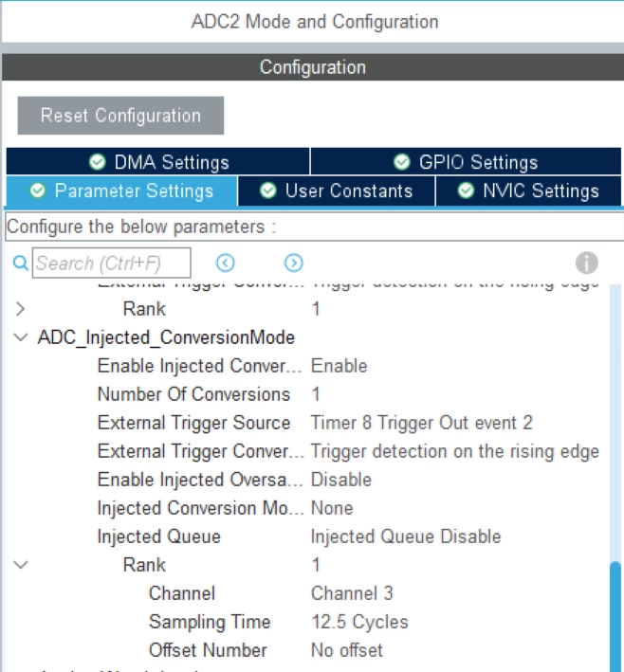Image resolution: width=624 pixels, height=672 pixels.
Task: Select the Number Of Conversions label
Action: (193, 394)
